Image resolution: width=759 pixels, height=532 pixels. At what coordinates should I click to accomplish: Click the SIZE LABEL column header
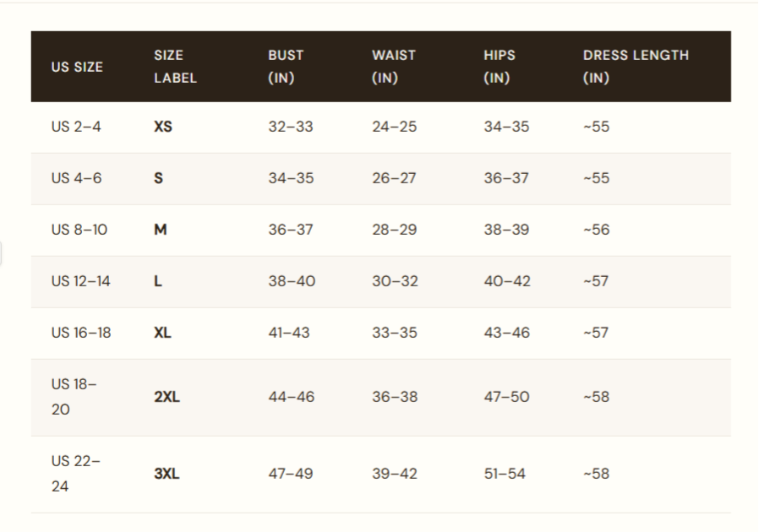pos(175,67)
